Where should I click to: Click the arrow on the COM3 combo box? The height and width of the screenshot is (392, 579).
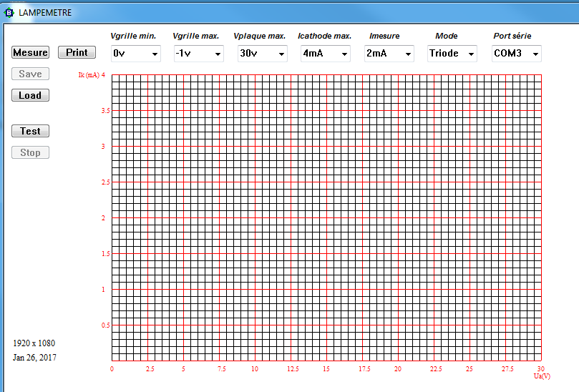point(534,54)
